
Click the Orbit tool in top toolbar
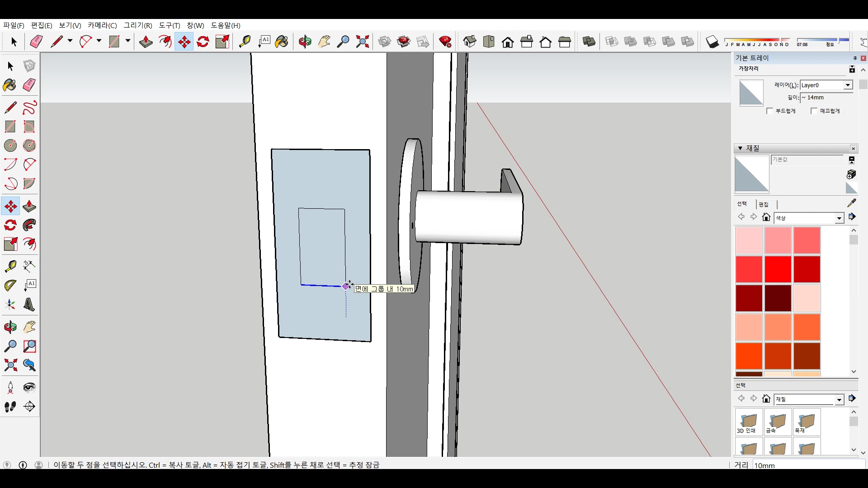pyautogui.click(x=305, y=42)
